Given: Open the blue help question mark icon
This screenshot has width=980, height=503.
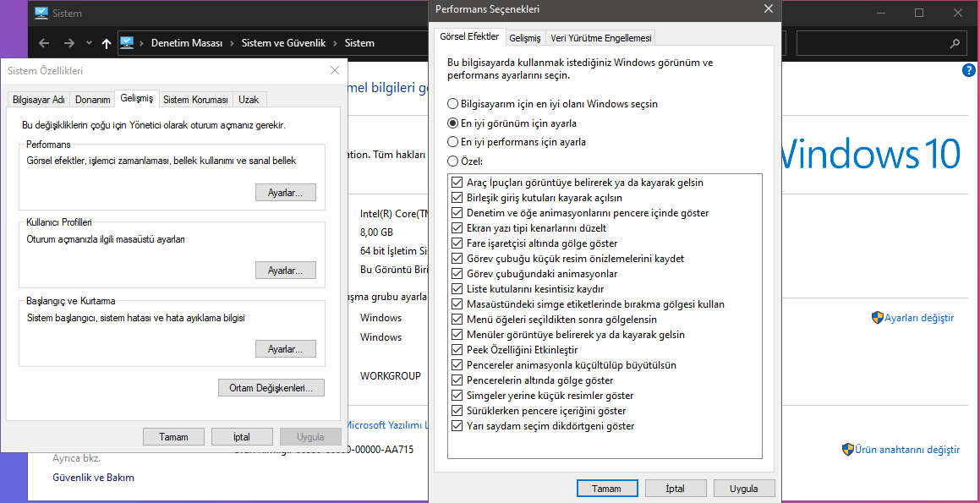Looking at the screenshot, I should 969,70.
